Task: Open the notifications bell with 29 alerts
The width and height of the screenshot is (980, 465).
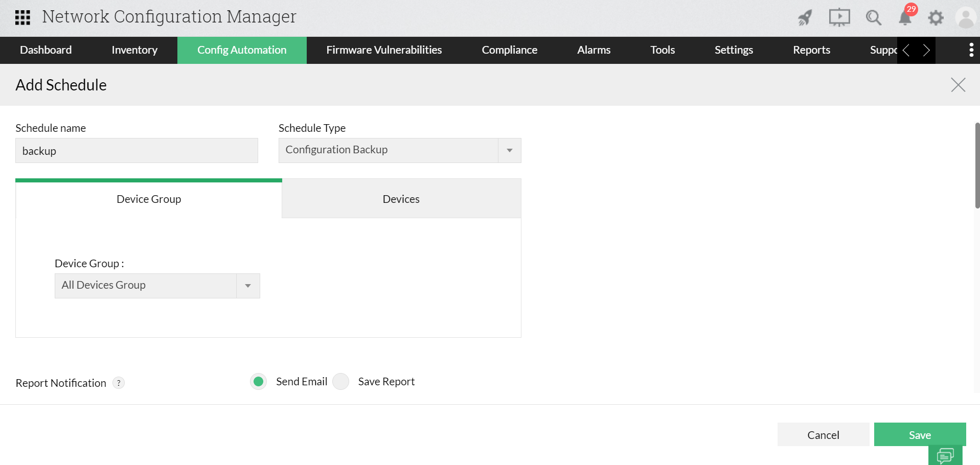Action: [x=905, y=18]
